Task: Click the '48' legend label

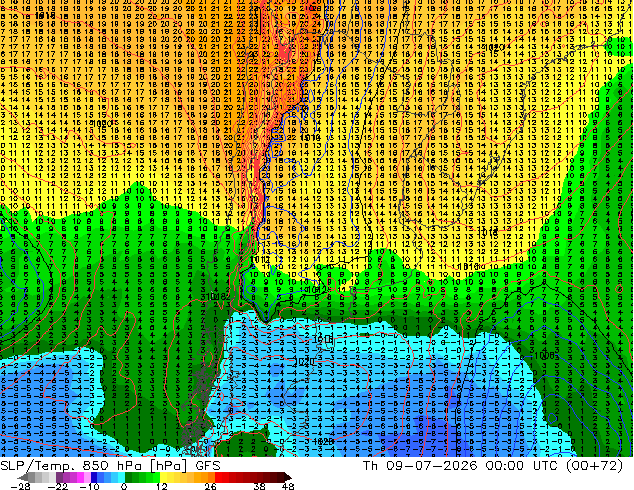Action: [x=288, y=486]
